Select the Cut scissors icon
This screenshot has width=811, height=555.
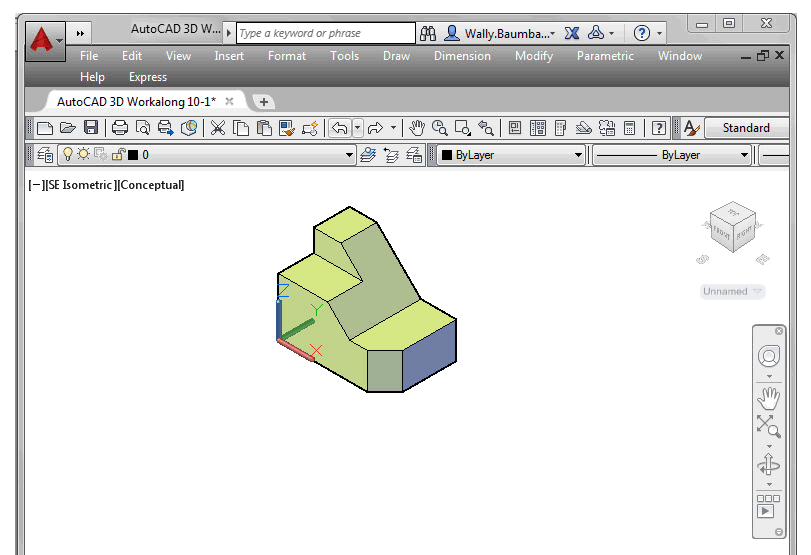(217, 128)
